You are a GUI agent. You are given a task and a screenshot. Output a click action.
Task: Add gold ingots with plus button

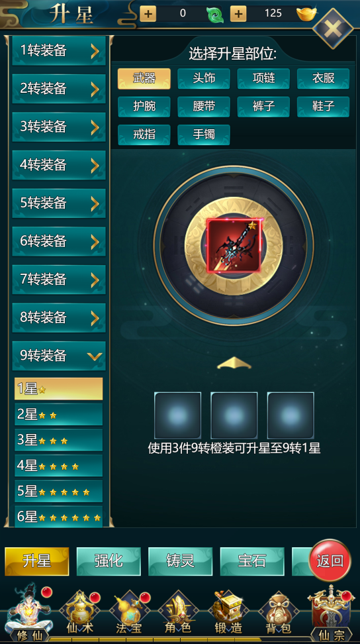click(238, 14)
